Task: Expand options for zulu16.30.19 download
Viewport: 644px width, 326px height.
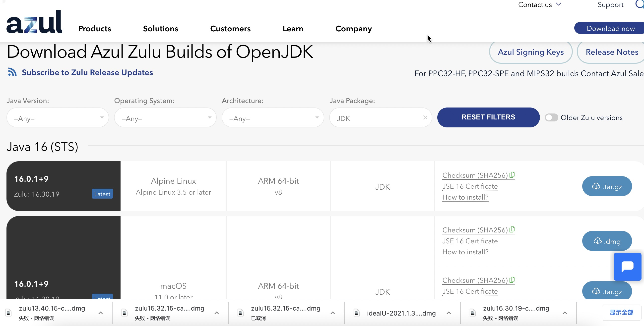Action: [565, 313]
